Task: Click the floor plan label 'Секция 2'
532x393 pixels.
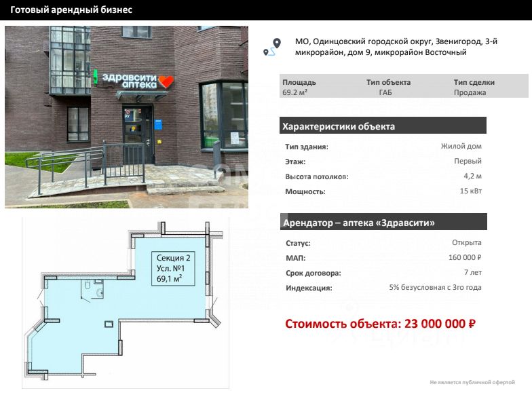Action: click(173, 258)
